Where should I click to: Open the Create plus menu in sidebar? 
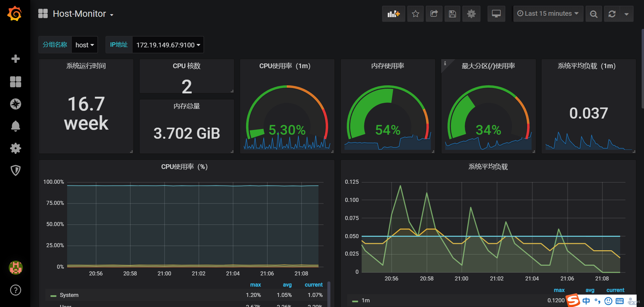[x=15, y=59]
